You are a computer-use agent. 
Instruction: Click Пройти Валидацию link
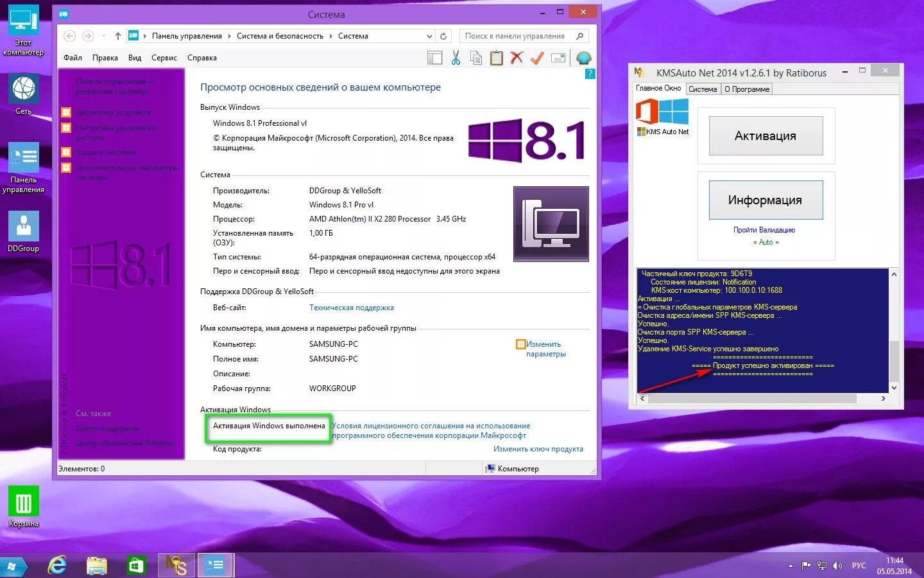click(764, 230)
